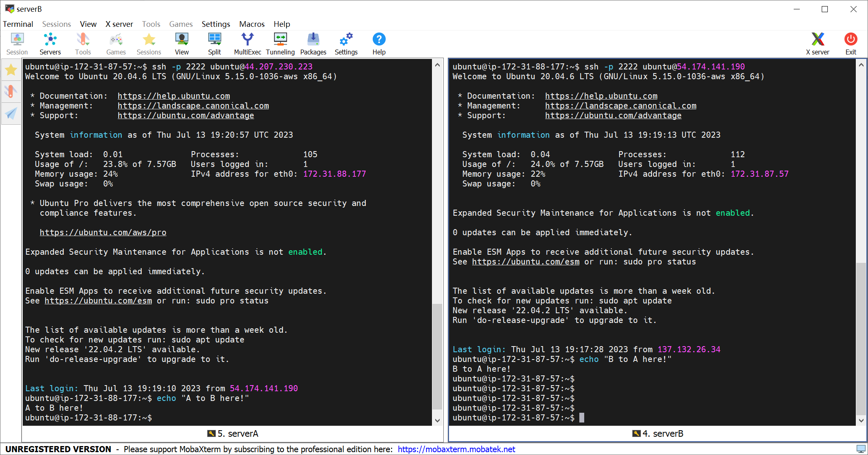The height and width of the screenshot is (455, 868).
Task: Open the Settings menu
Action: [216, 24]
